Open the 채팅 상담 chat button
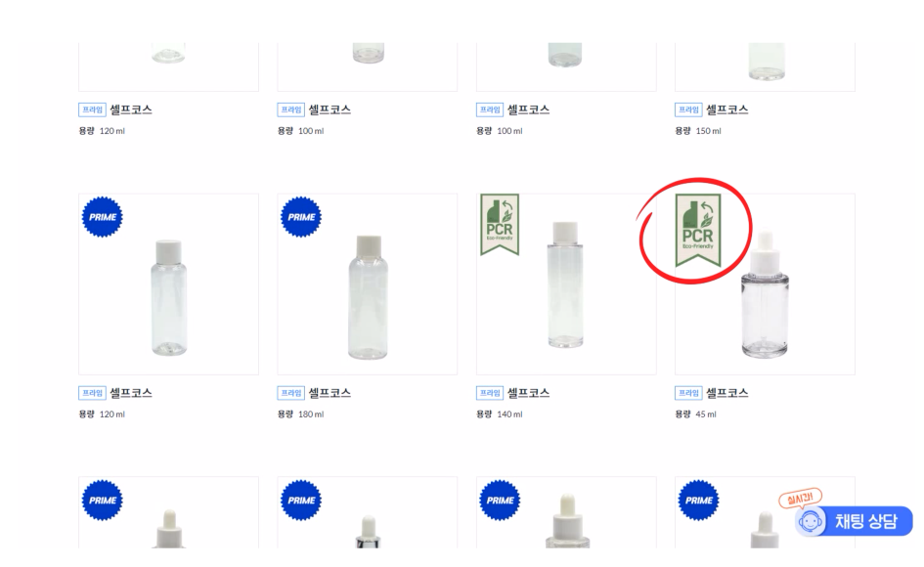The height and width of the screenshot is (567, 924). click(854, 521)
